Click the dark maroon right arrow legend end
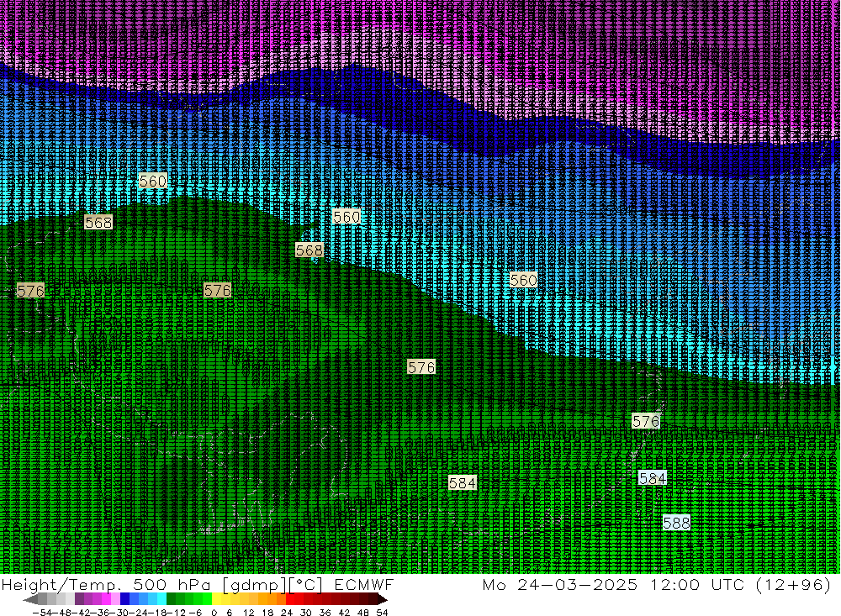 point(382,599)
